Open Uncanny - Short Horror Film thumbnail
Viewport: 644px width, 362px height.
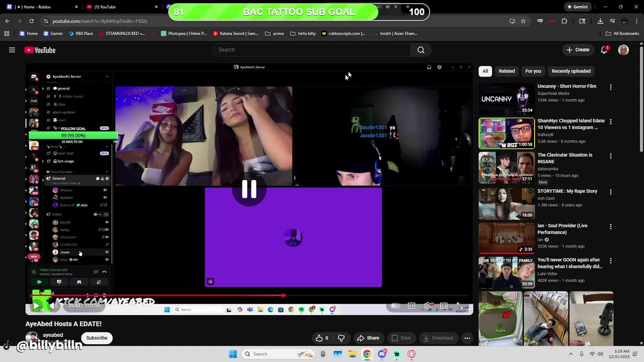506,98
